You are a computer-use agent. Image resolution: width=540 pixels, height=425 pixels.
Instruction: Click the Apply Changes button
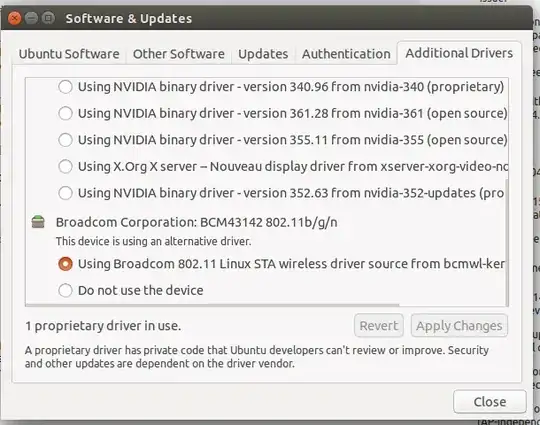(459, 325)
